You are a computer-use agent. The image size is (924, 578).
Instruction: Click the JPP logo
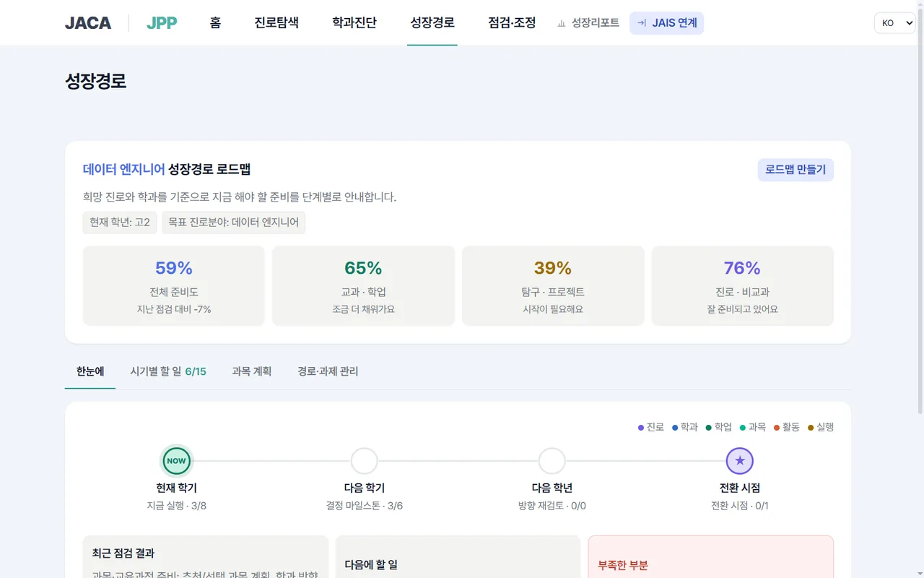point(162,23)
